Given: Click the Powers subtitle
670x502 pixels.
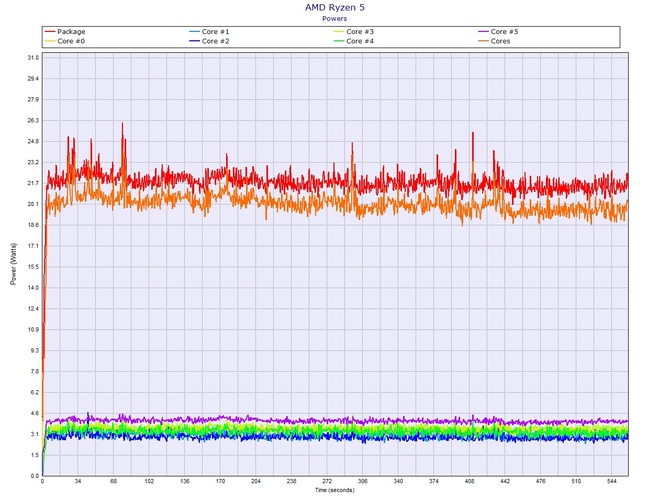Looking at the screenshot, I should [x=335, y=18].
